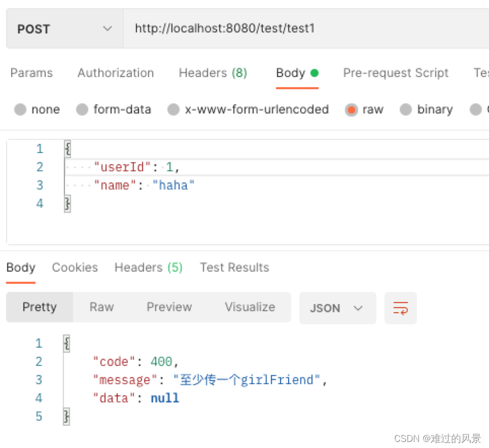Switch to the Params tab
This screenshot has width=489, height=448.
(x=31, y=73)
